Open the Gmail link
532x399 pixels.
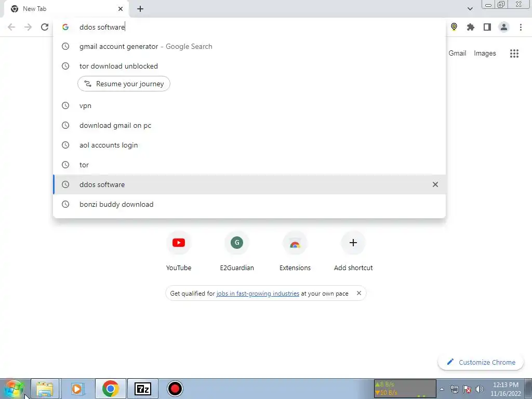(x=457, y=54)
